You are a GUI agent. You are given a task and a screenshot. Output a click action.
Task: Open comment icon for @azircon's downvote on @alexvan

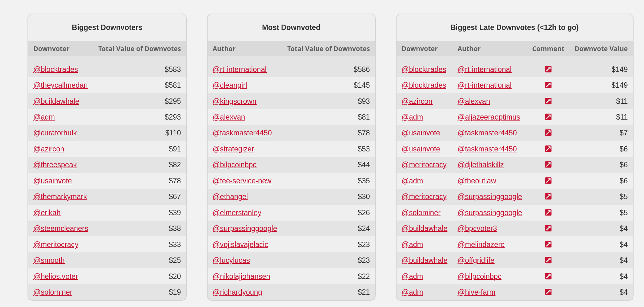click(x=548, y=101)
